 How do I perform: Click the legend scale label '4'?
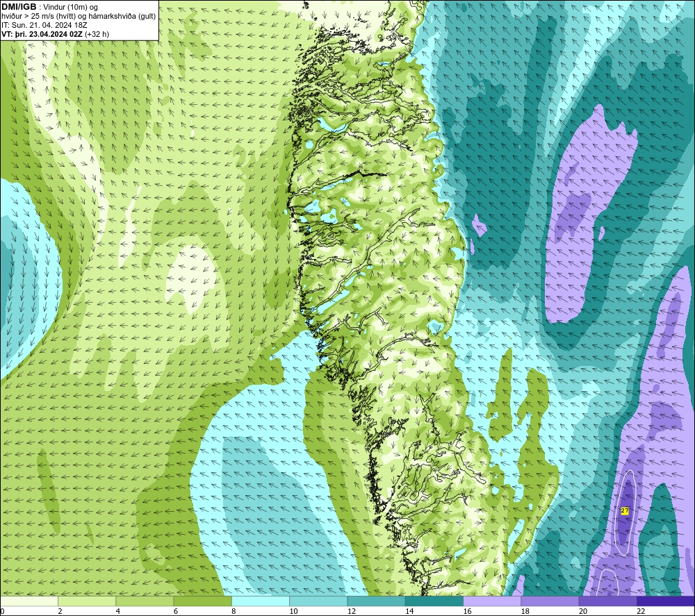coord(118,611)
